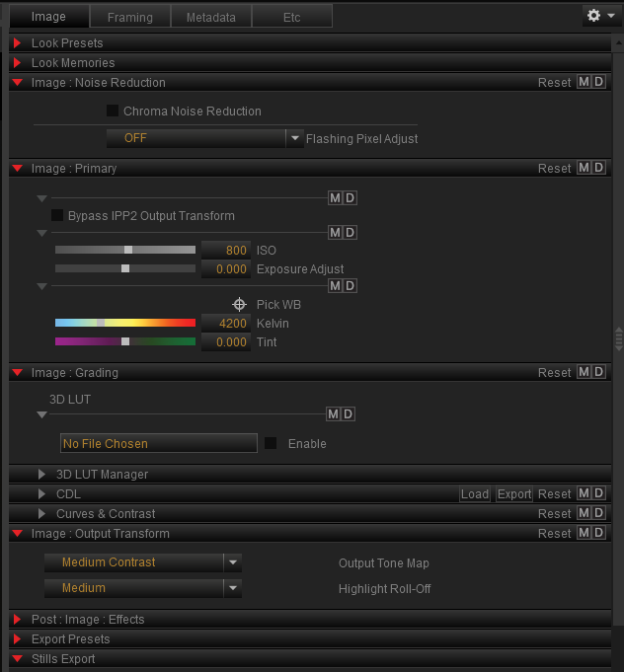The image size is (624, 672).
Task: Click M button in Output Transform header
Action: pos(584,533)
